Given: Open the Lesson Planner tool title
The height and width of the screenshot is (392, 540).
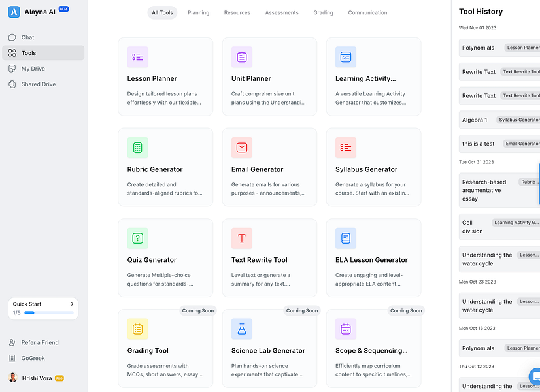Looking at the screenshot, I should coord(152,78).
